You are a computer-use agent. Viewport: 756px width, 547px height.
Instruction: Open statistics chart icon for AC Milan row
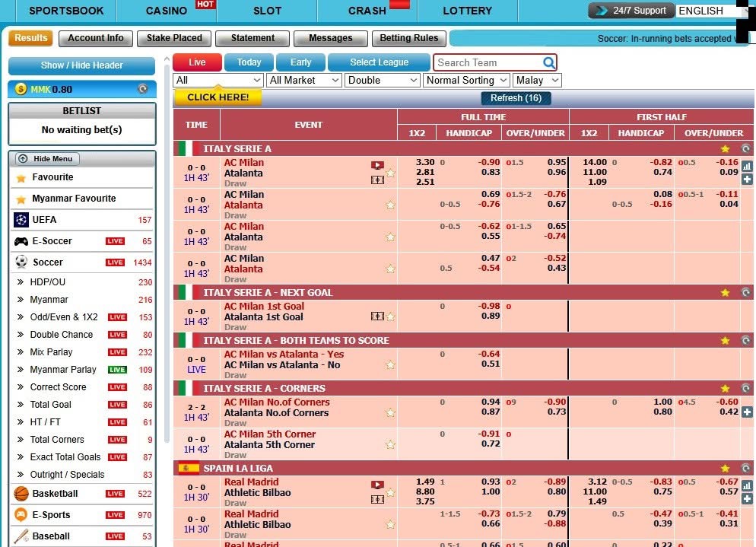(747, 167)
